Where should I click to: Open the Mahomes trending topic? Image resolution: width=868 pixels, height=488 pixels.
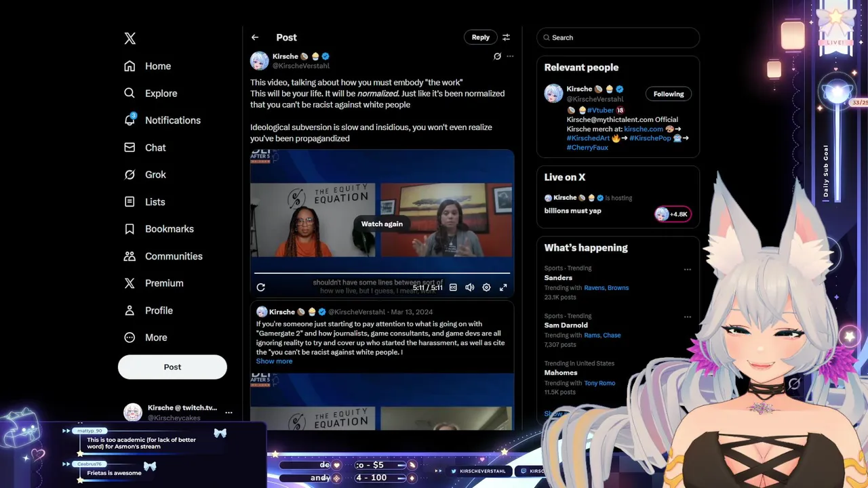(561, 373)
